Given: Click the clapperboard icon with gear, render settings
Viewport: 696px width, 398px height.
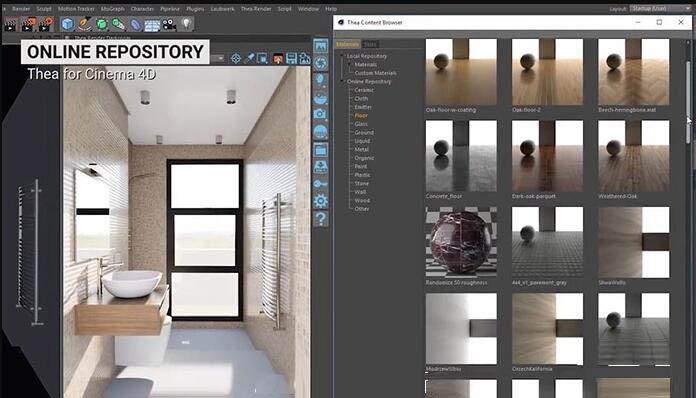Looking at the screenshot, I should pyautogui.click(x=46, y=24).
